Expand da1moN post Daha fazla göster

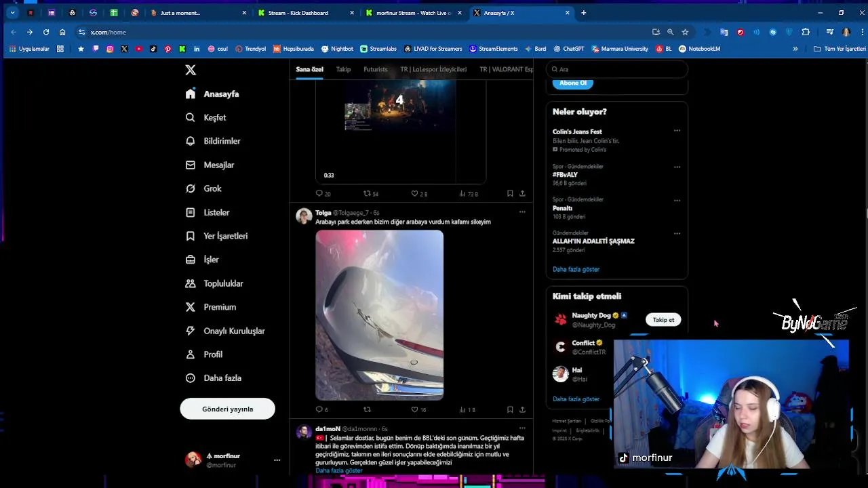click(339, 470)
